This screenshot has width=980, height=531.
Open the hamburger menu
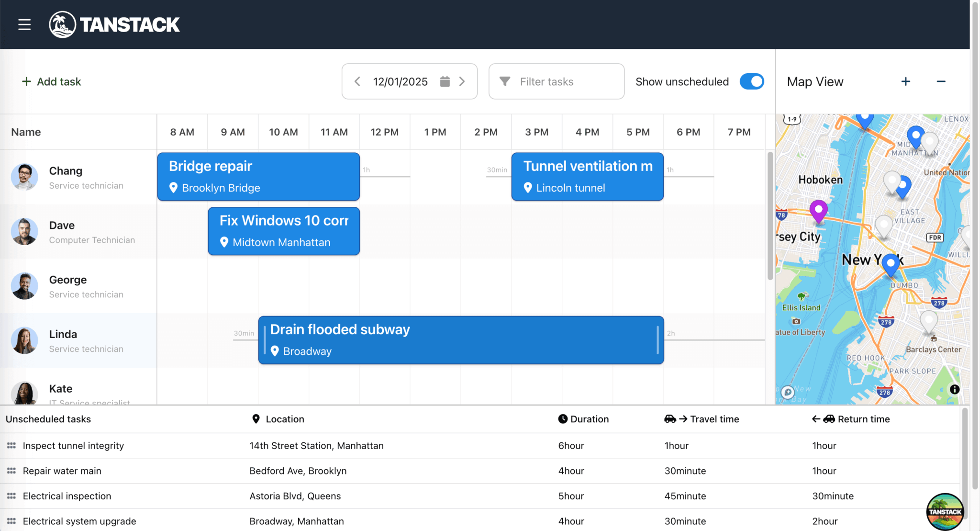click(24, 24)
